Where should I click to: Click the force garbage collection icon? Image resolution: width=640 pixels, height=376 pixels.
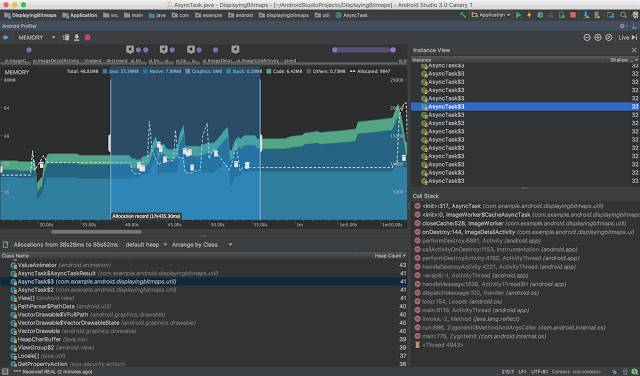tap(66, 38)
